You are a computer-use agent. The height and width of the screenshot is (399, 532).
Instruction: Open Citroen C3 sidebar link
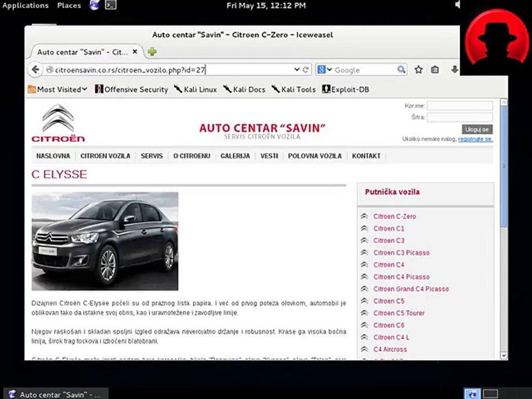[389, 241]
